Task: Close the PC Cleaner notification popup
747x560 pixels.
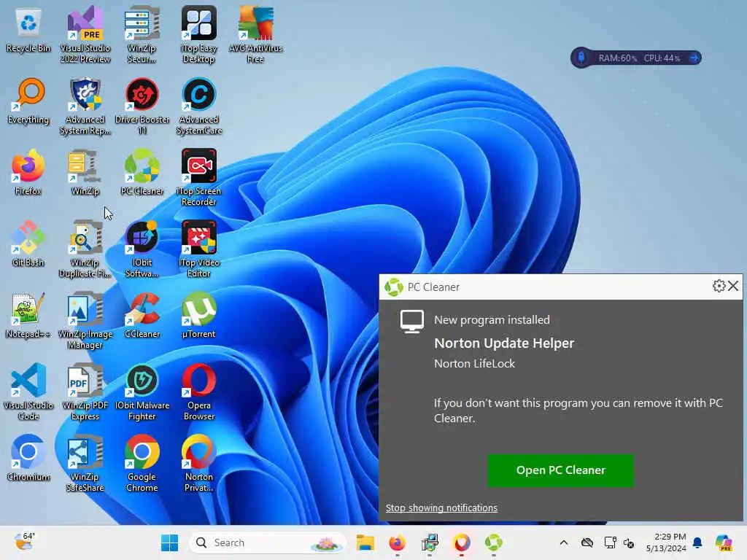Action: coord(733,286)
